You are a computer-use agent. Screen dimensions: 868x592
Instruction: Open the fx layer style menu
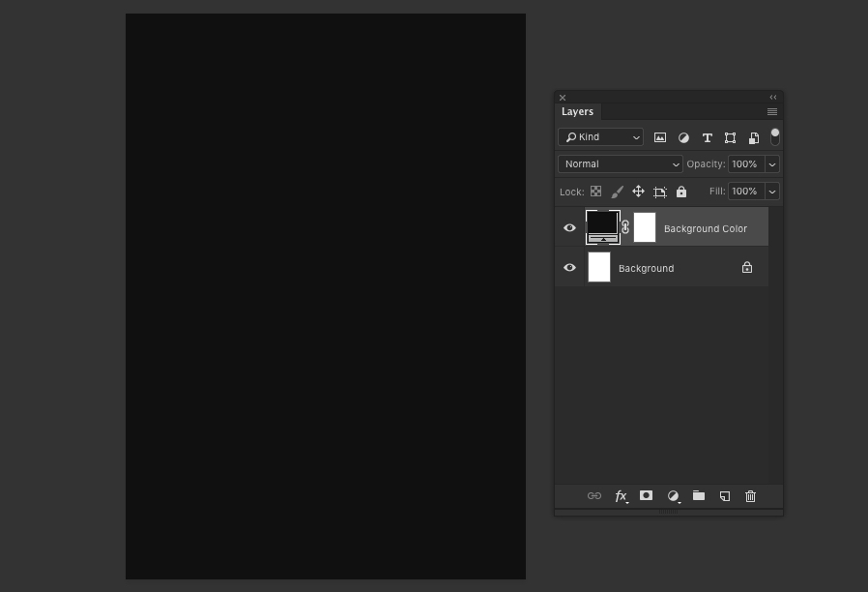click(622, 496)
